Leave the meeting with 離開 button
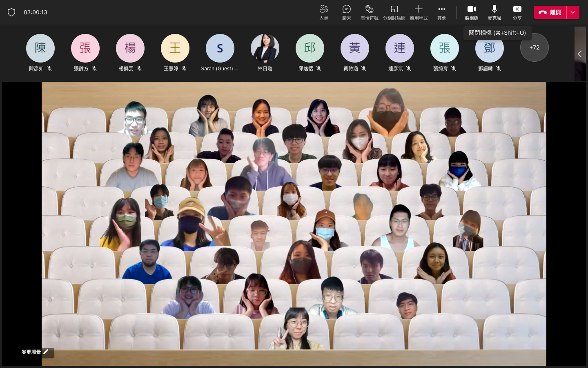This screenshot has height=368, width=588. point(550,12)
